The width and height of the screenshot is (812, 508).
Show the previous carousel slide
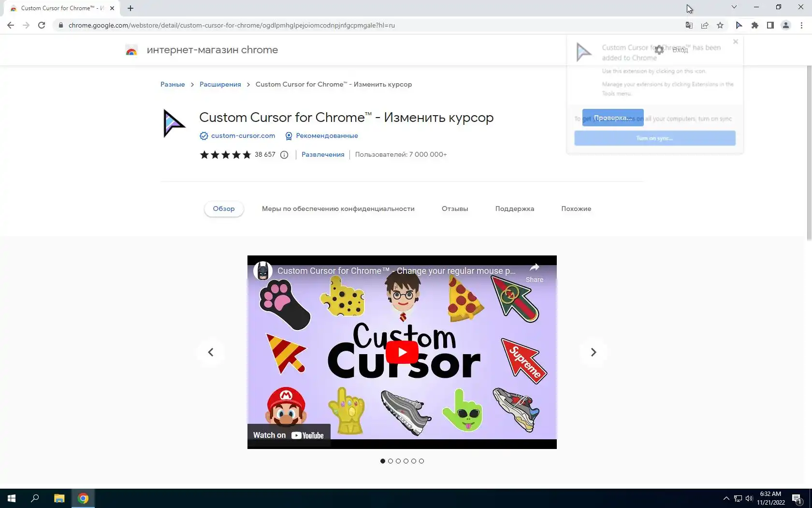coord(211,352)
